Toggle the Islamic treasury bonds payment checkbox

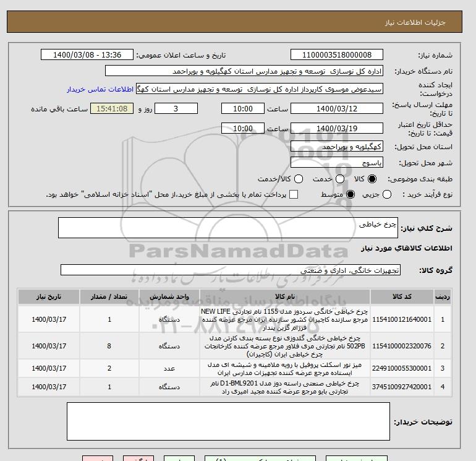pyautogui.click(x=294, y=194)
